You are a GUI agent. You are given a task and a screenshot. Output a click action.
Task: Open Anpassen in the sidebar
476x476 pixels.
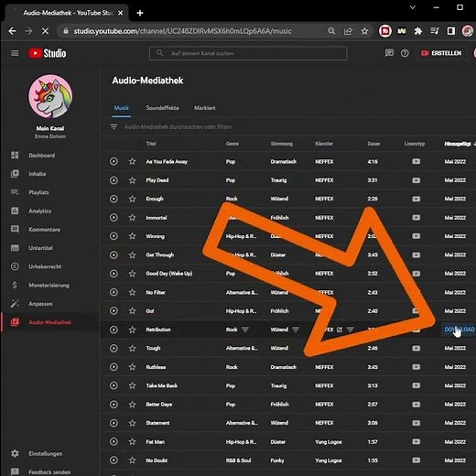(x=49, y=304)
